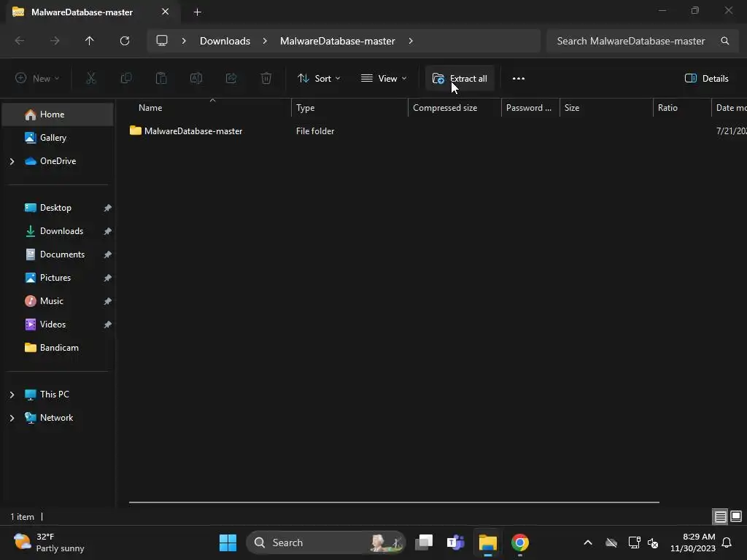Screen dimensions: 747x560
Task: Sort by the Ratio column header
Action: pos(682,108)
